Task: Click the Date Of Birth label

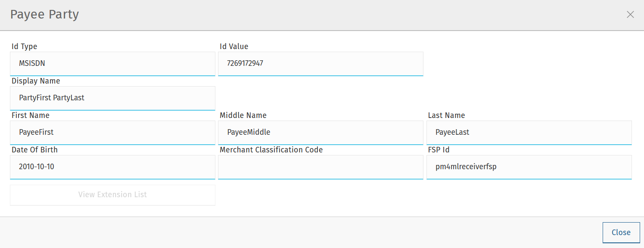Action: coord(34,150)
